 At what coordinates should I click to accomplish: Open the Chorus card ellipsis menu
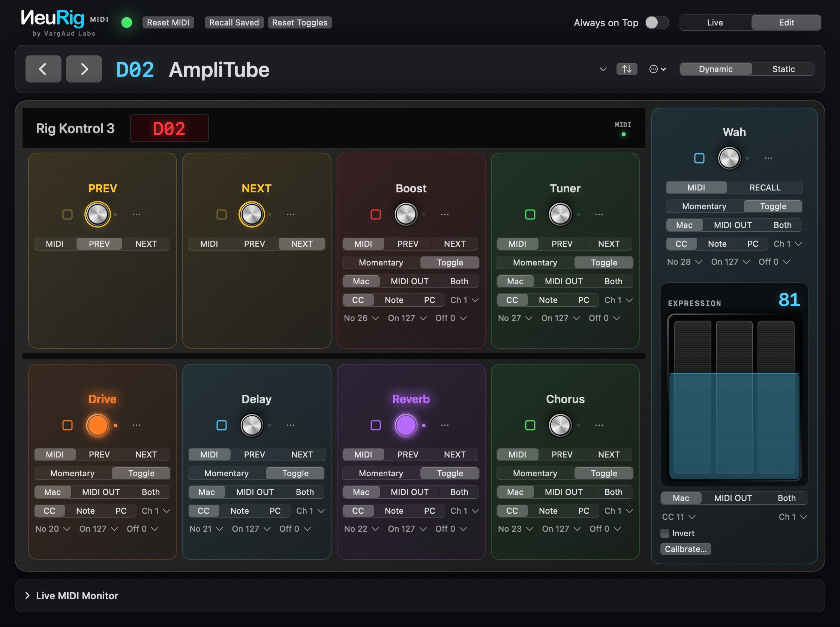(x=599, y=425)
